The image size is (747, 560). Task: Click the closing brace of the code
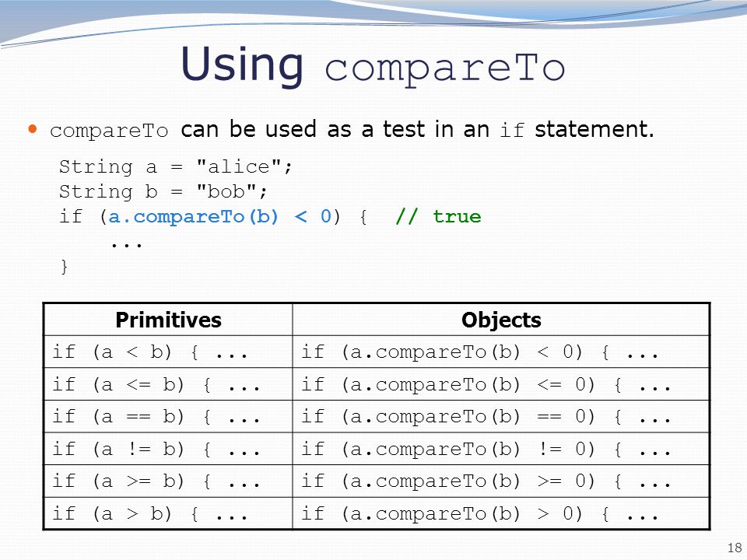click(x=65, y=266)
